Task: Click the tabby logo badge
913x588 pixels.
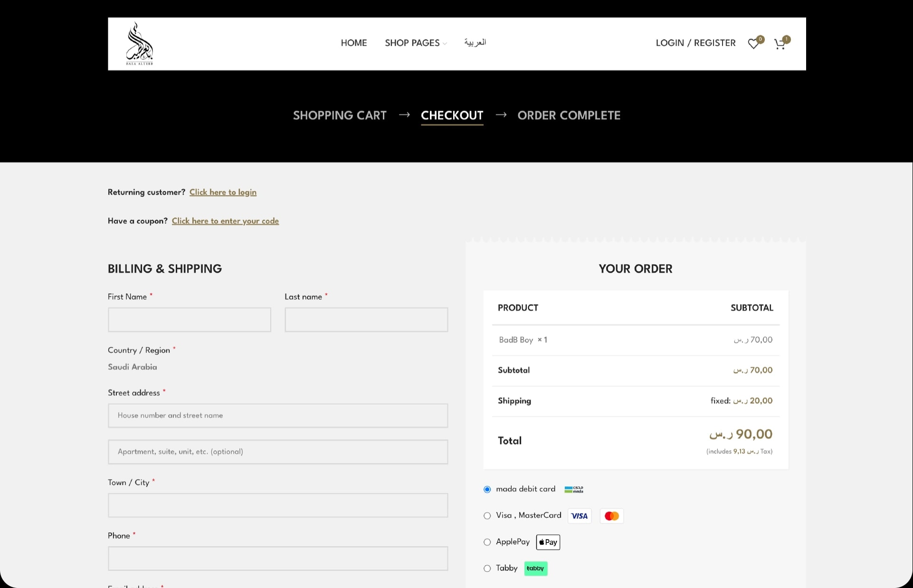Action: [536, 569]
